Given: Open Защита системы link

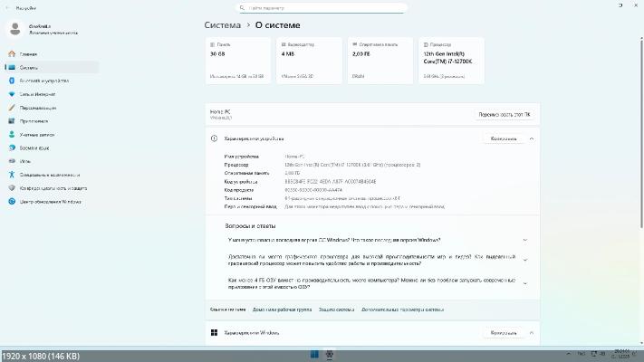Looking at the screenshot, I should [x=336, y=310].
